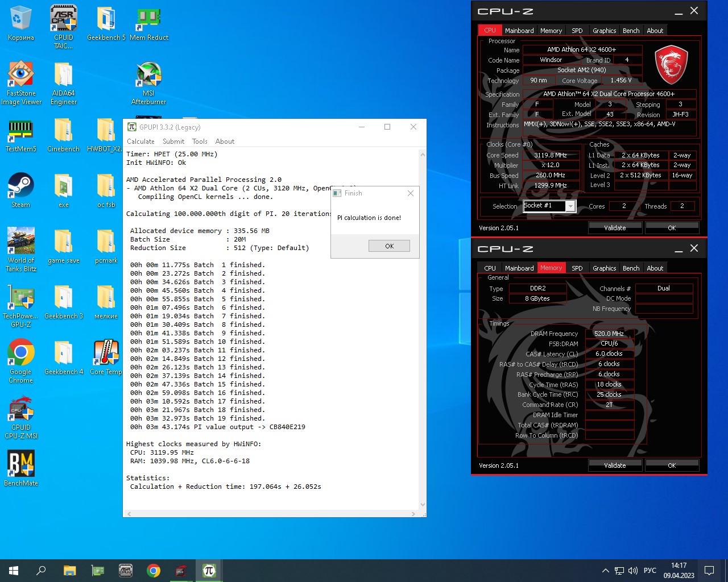Open FastStone Image Viewer icon
This screenshot has height=582, width=728.
click(x=22, y=83)
